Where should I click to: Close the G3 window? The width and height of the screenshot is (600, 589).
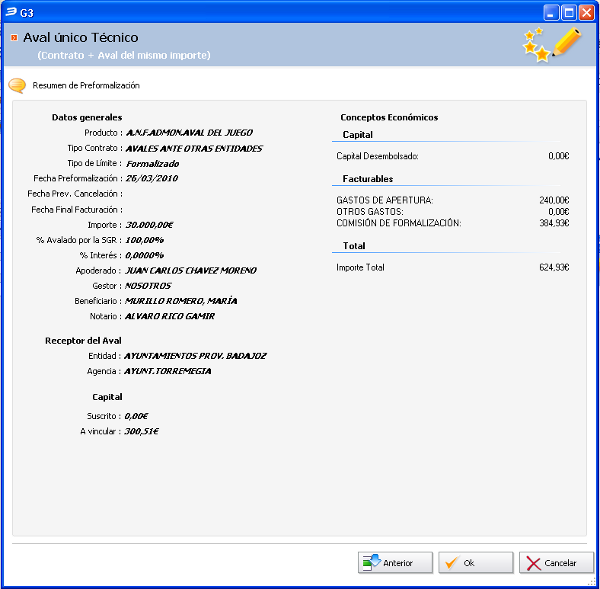(x=586, y=13)
